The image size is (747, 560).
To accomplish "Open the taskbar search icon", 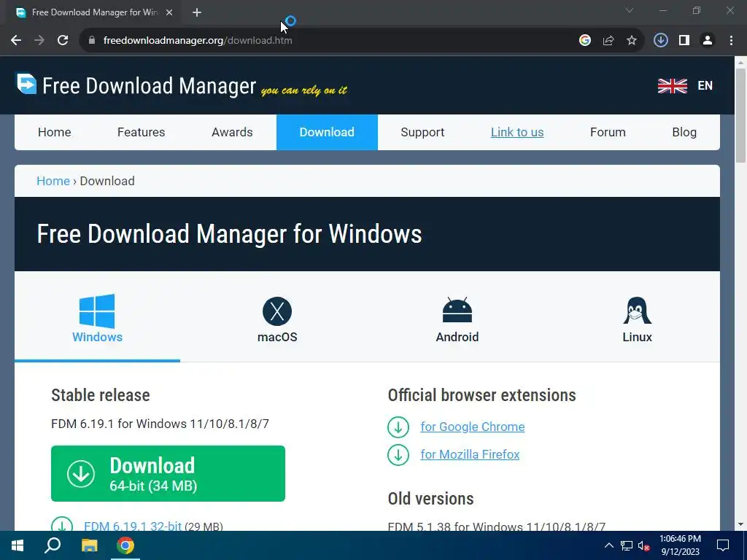I will (x=53, y=545).
